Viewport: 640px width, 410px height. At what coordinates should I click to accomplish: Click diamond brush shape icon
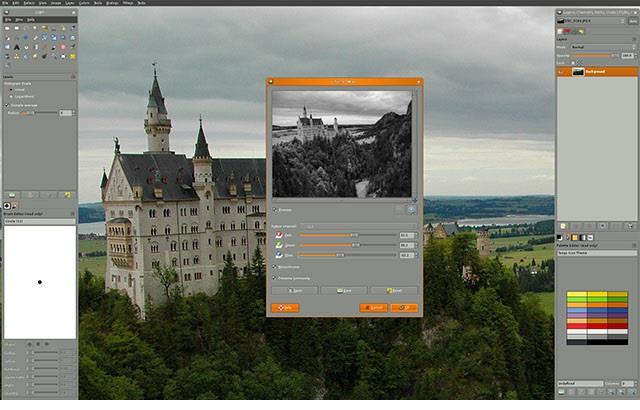(47, 344)
